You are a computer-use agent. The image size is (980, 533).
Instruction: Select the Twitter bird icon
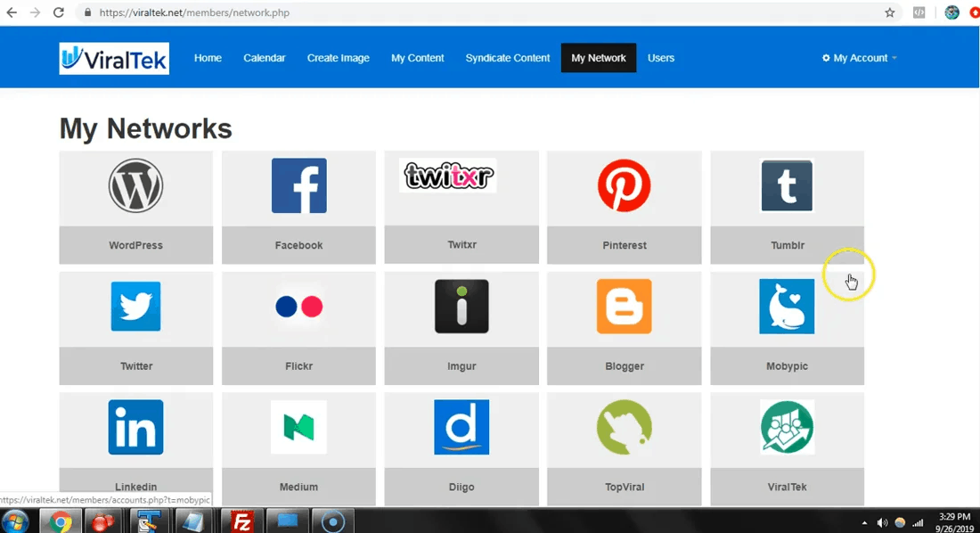coord(135,306)
